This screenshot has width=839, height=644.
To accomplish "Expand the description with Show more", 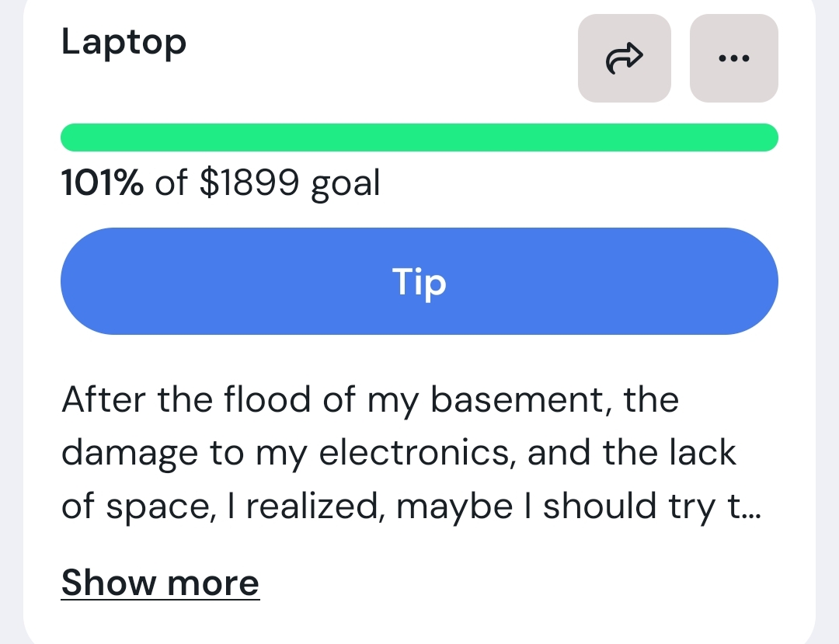I will tap(160, 583).
